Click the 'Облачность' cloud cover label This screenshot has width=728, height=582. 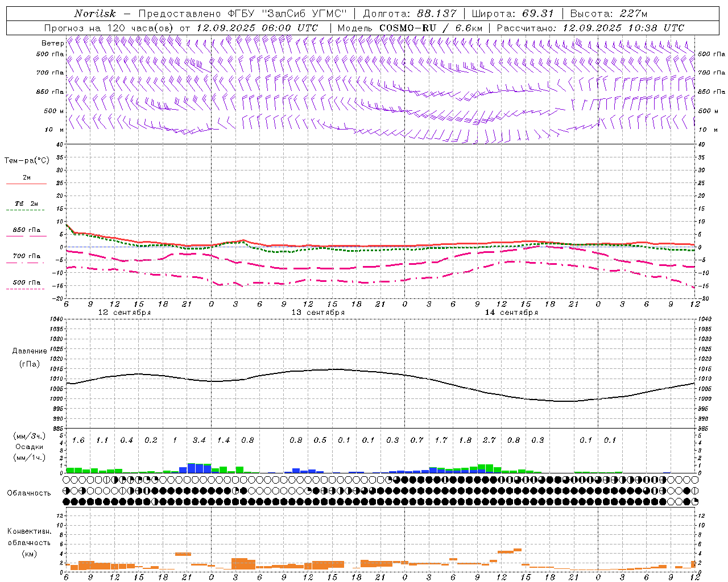point(29,493)
